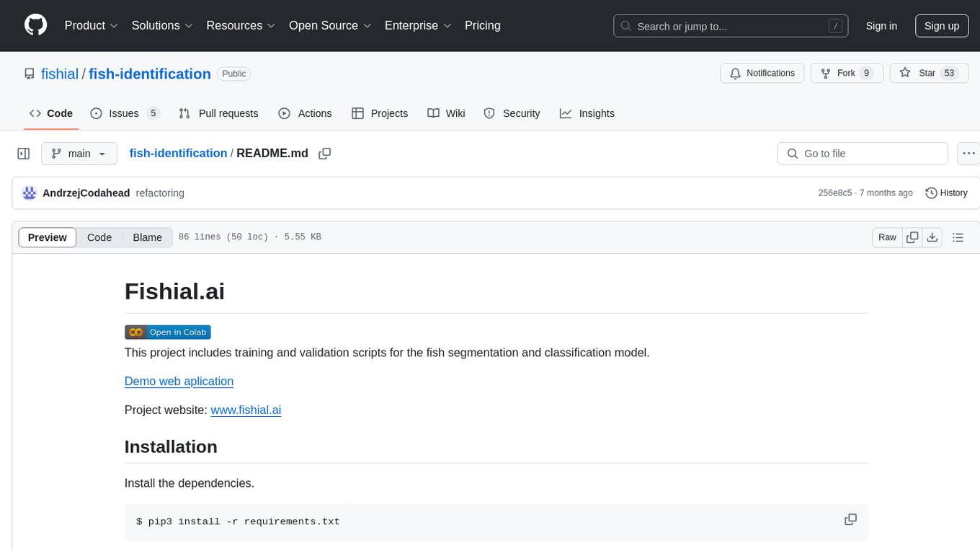Expand the Enterprise menu
980x551 pixels.
[x=418, y=25]
